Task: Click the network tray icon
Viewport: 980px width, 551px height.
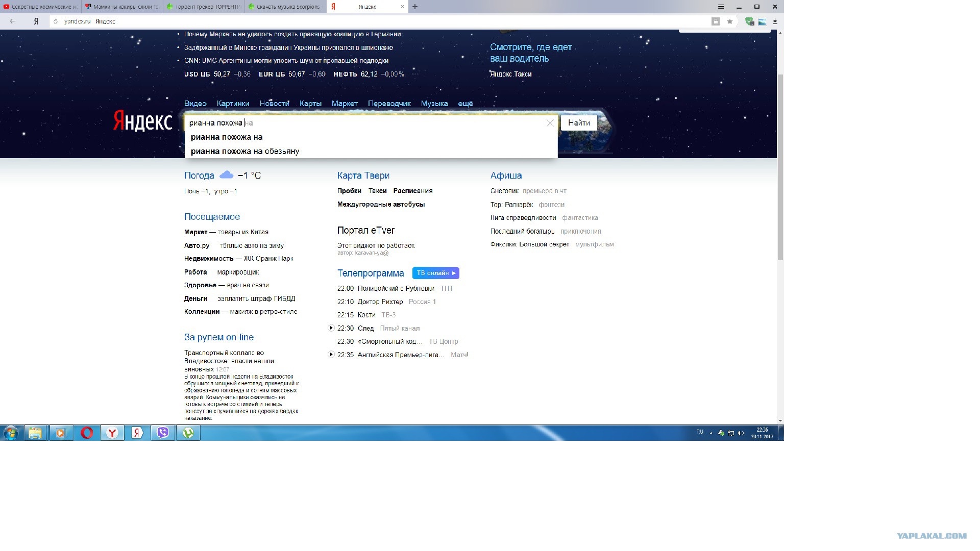Action: pos(731,433)
